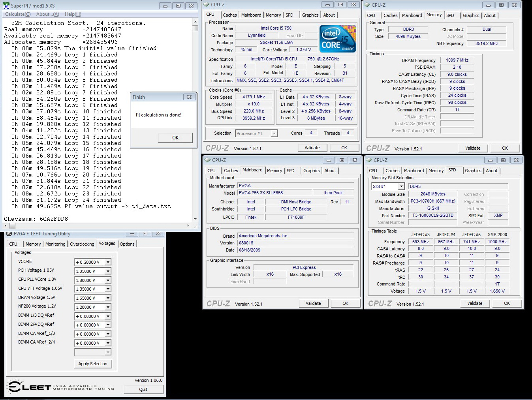This screenshot has height=400, width=532.
Task: Click the E-LEET logo at bottom of tuning utility
Action: click(61, 387)
